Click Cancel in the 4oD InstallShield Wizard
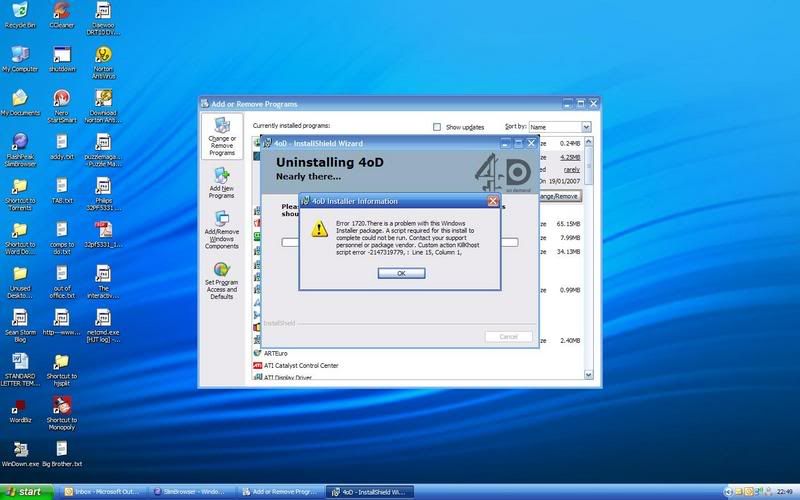Image resolution: width=800 pixels, height=500 pixels. tap(508, 337)
